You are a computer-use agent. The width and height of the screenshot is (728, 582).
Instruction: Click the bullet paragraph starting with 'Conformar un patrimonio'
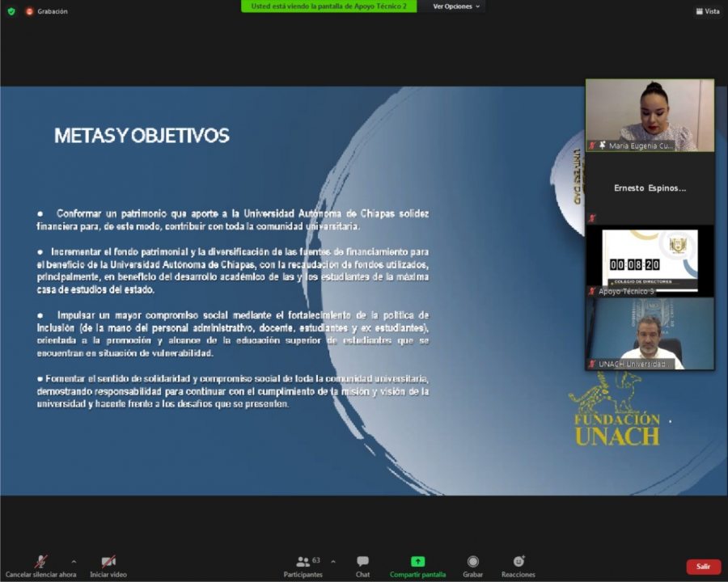[233, 220]
